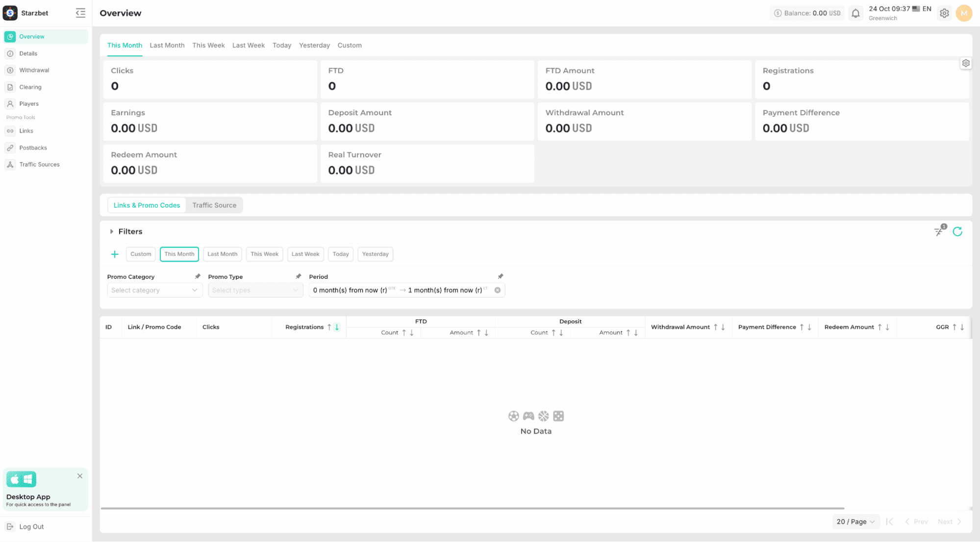This screenshot has height=542, width=980.
Task: Click Next page button
Action: click(950, 521)
